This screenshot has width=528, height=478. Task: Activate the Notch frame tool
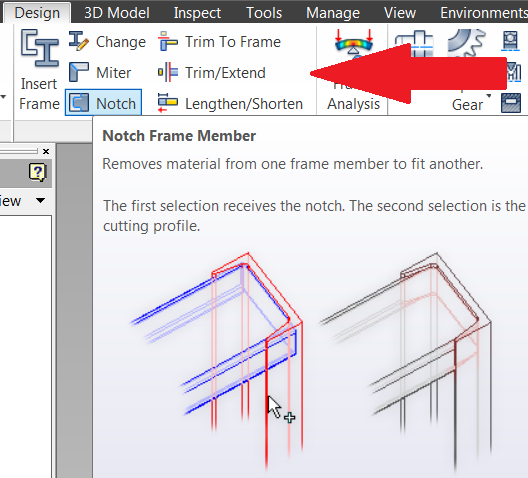(x=103, y=103)
